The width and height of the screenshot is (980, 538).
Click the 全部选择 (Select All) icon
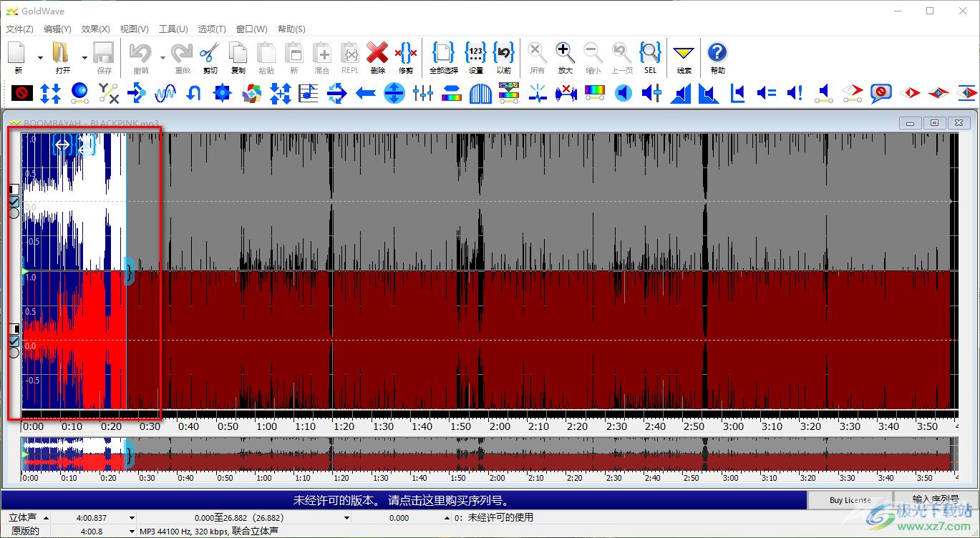(x=444, y=57)
